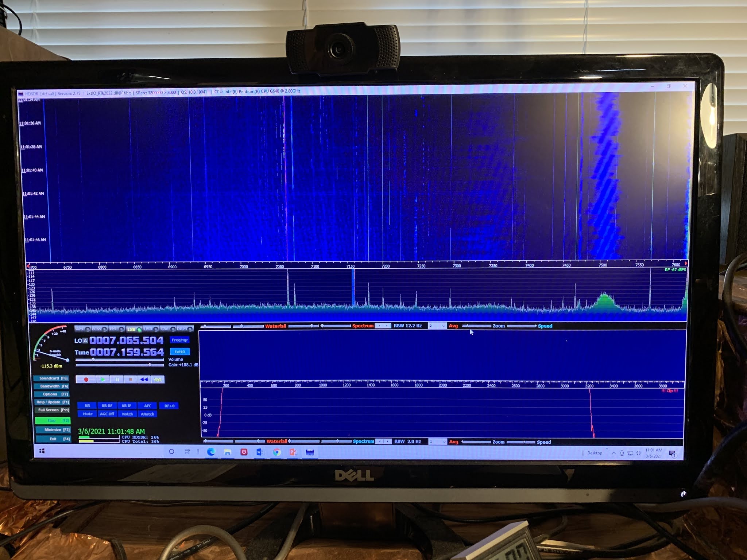Click the Rewind double-arrow button
This screenshot has width=747, height=560.
pos(144,380)
